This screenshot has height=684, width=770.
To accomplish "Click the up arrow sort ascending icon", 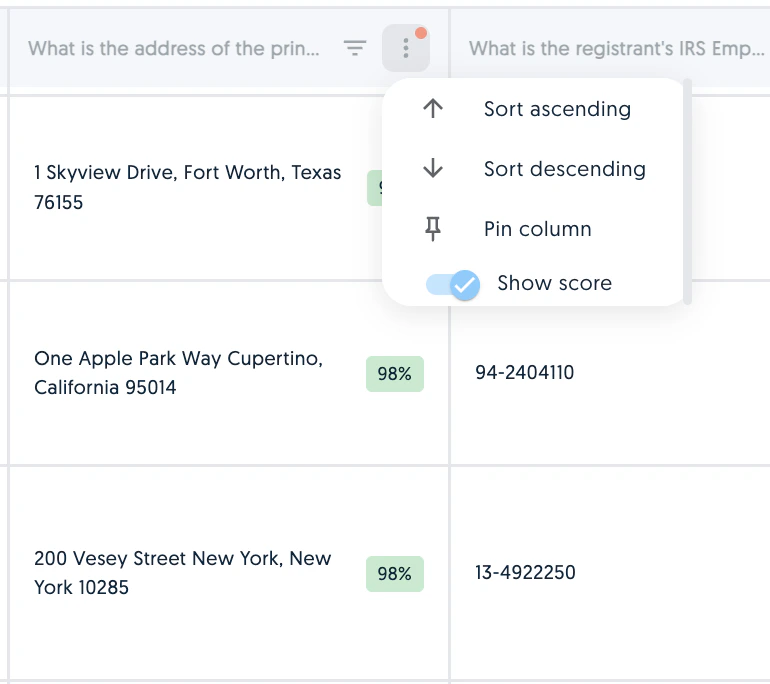I will [x=433, y=109].
